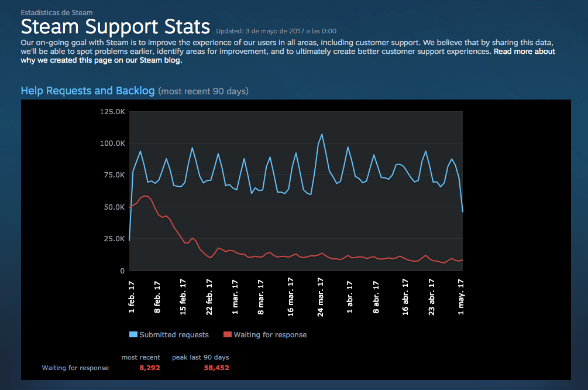This screenshot has height=390, width=588.
Task: Click the '8 feb. 17' x-axis label
Action: (157, 297)
